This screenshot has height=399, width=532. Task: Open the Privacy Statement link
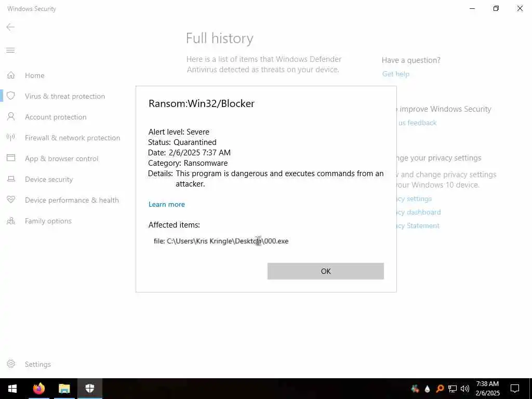[x=418, y=226]
